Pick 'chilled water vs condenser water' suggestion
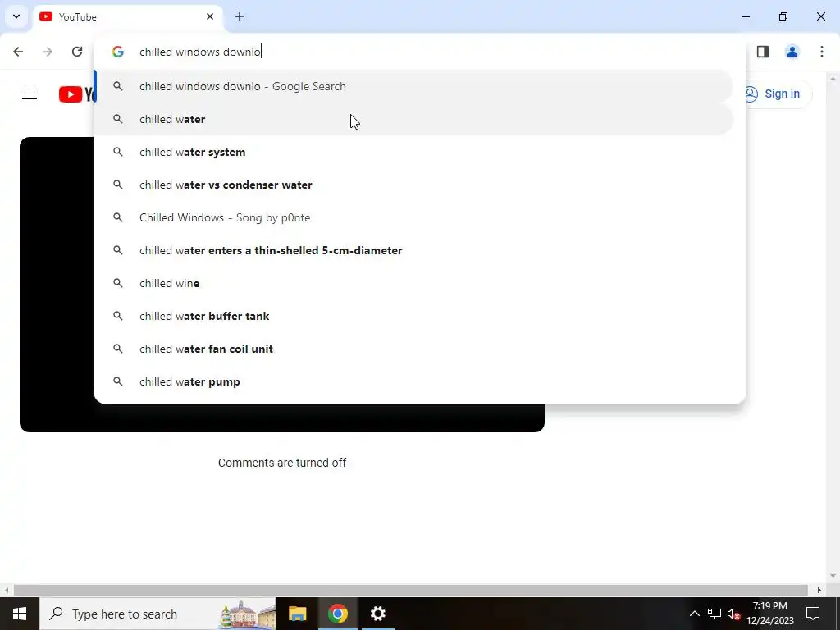The image size is (840, 630). [x=413, y=185]
